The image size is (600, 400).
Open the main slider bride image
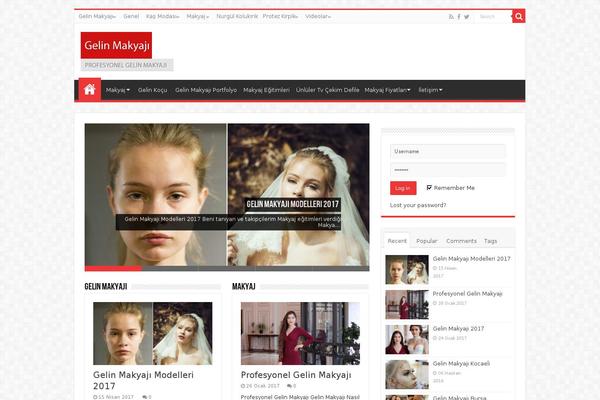pyautogui.click(x=227, y=194)
